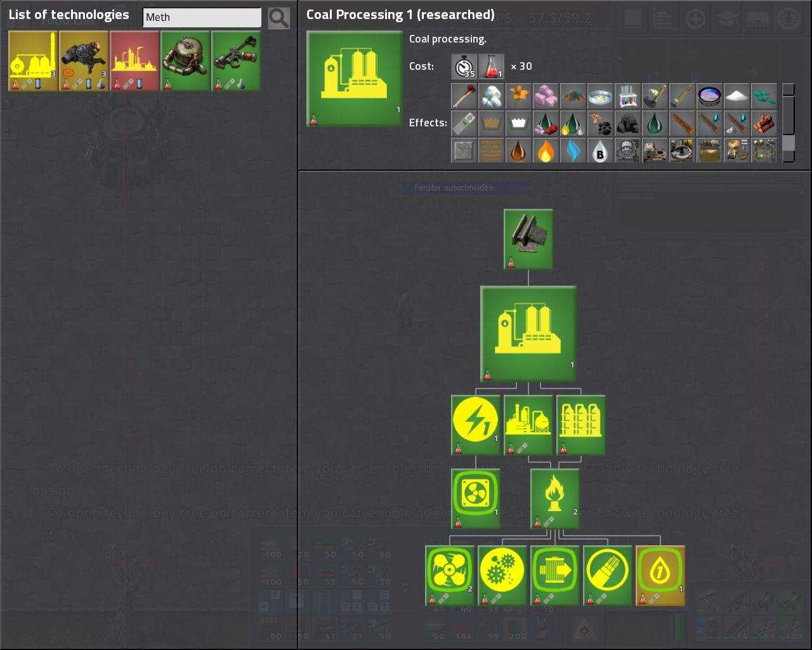
Task: Click the × 30 cost count text
Action: [521, 66]
